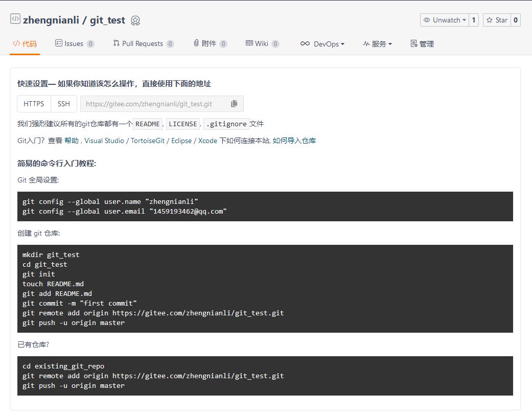Viewport: 532px width, 416px height.
Task: Click the 代码 code brackets icon
Action: tap(16, 43)
